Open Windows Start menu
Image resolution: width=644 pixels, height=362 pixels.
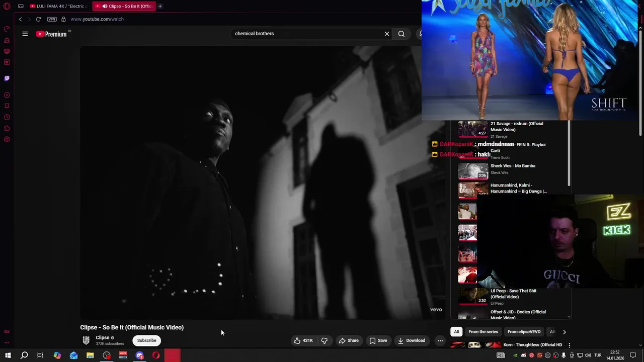click(x=8, y=355)
